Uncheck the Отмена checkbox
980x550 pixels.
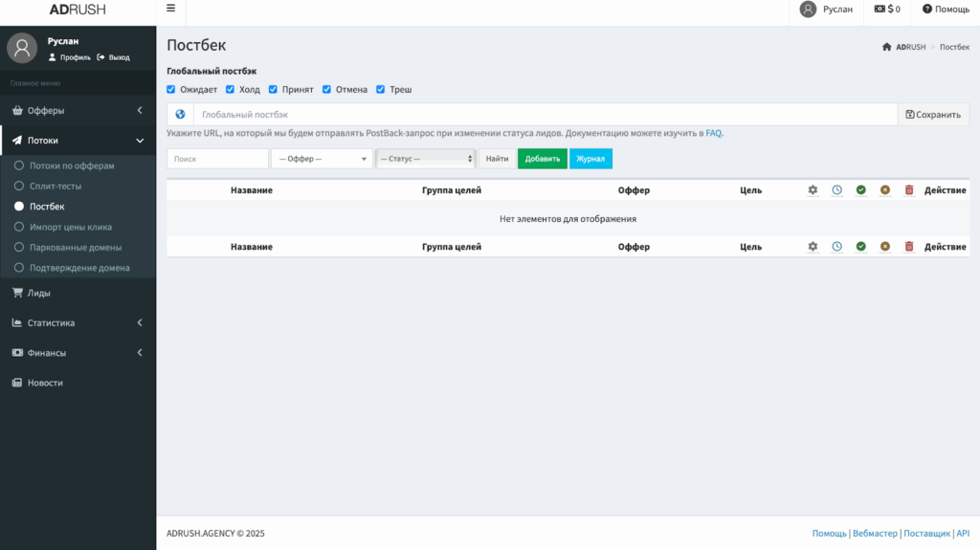[326, 89]
